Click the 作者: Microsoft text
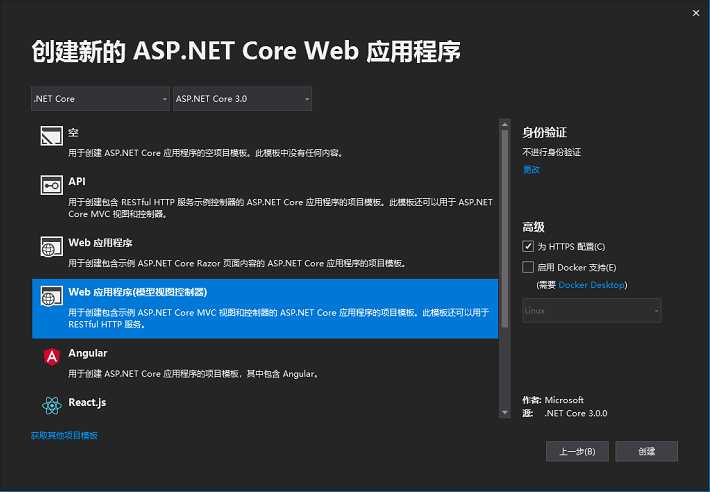Screen dimensions: 710x492 pyautogui.click(x=553, y=400)
